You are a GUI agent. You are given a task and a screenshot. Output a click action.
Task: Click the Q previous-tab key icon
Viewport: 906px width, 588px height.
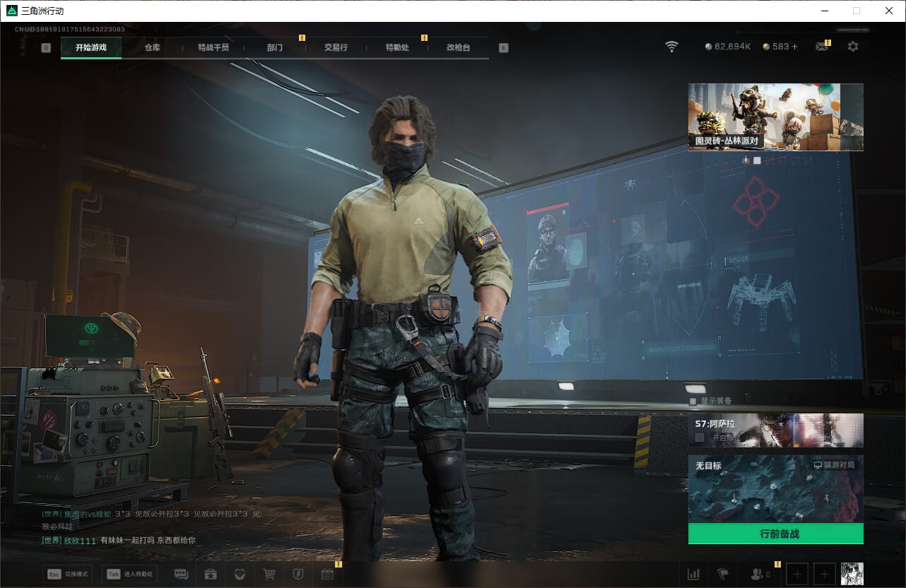point(46,48)
